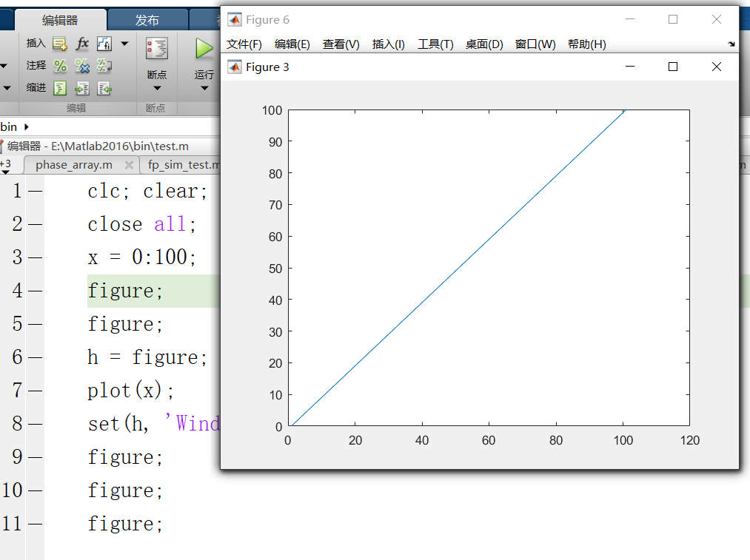This screenshot has width=750, height=560.
Task: Switch to the 编辑器 ribbon tab
Action: [x=60, y=20]
